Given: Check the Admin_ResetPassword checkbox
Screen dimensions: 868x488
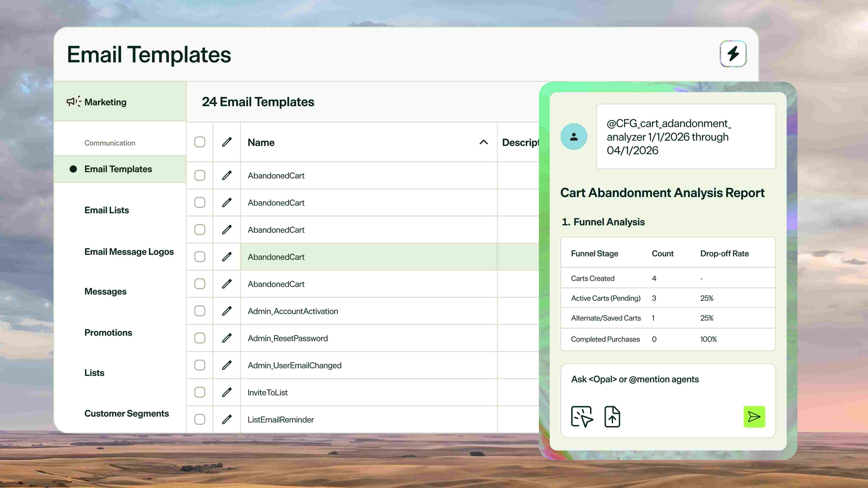Looking at the screenshot, I should [200, 338].
